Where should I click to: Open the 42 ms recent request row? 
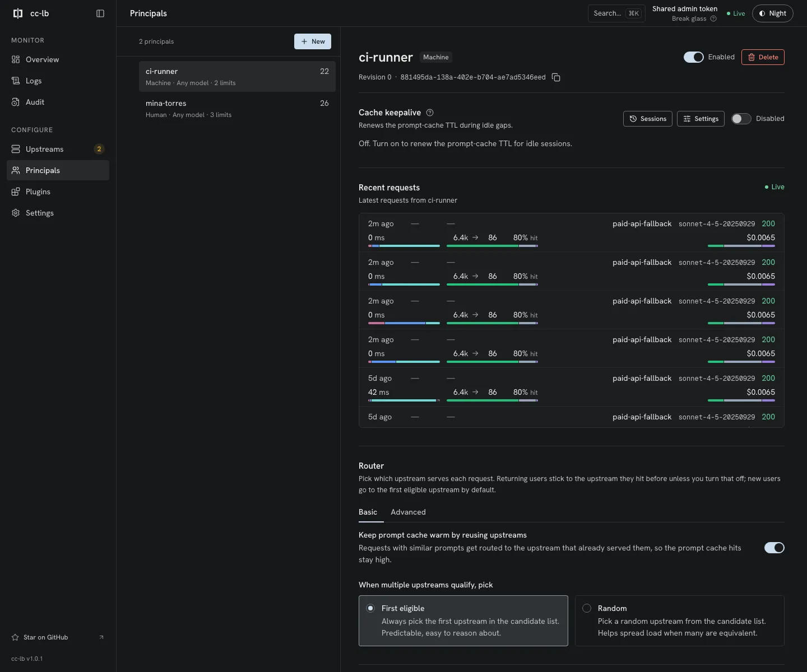click(572, 387)
